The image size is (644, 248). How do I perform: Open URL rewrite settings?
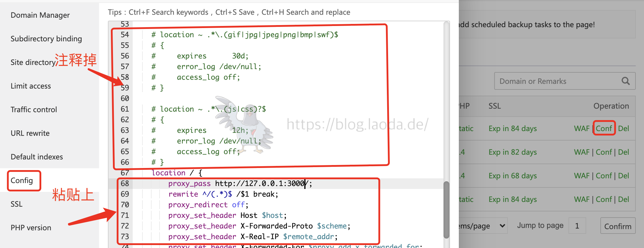(30, 133)
